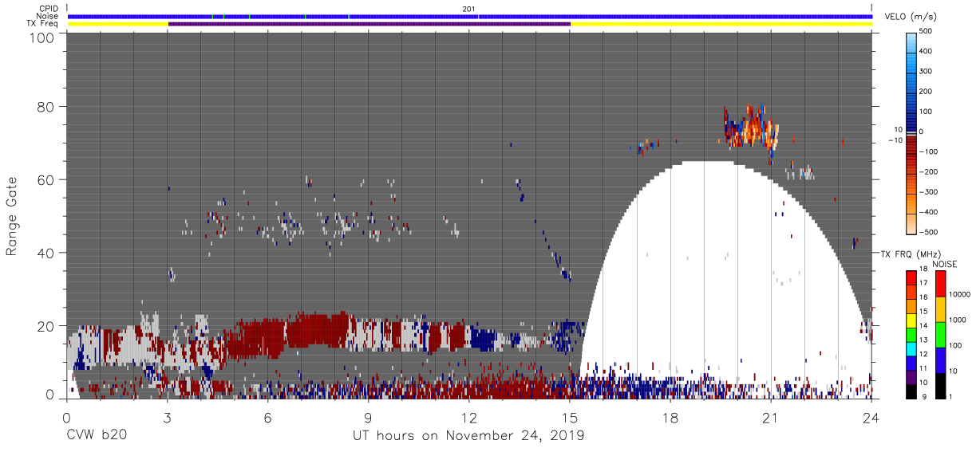Click the CPID label above the plot
The image size is (980, 452).
[49, 8]
